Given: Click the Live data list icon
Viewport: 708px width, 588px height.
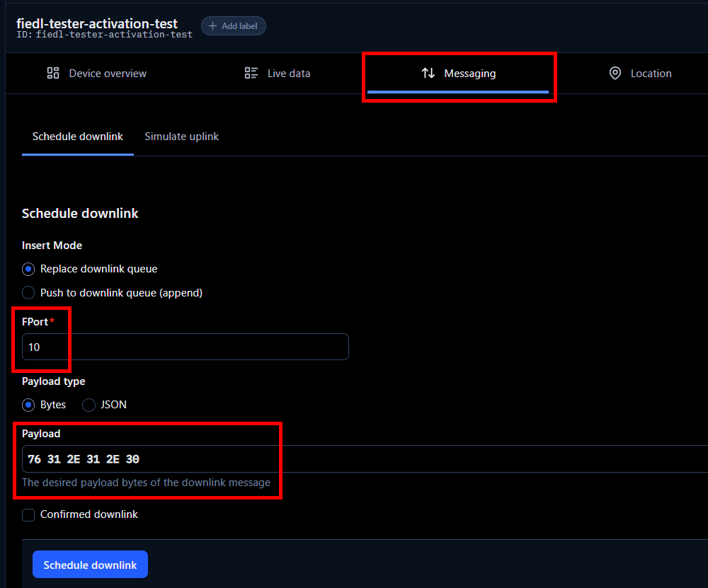Looking at the screenshot, I should pyautogui.click(x=251, y=74).
